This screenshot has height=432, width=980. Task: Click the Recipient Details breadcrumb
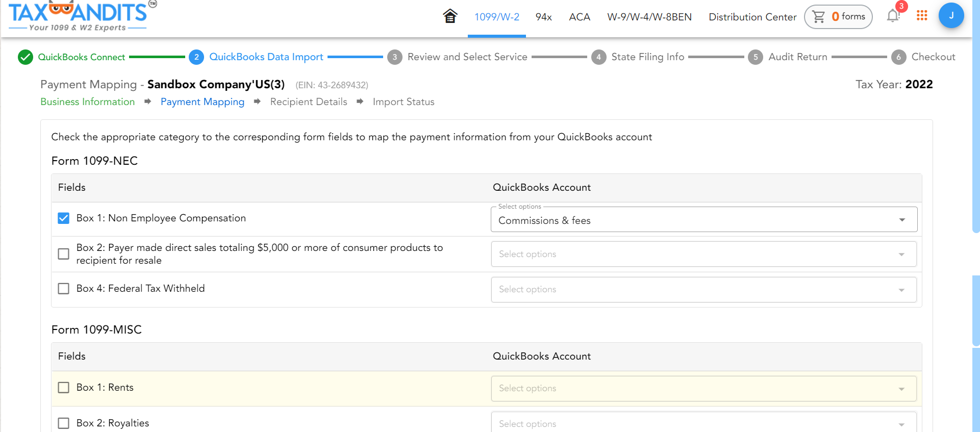point(309,101)
